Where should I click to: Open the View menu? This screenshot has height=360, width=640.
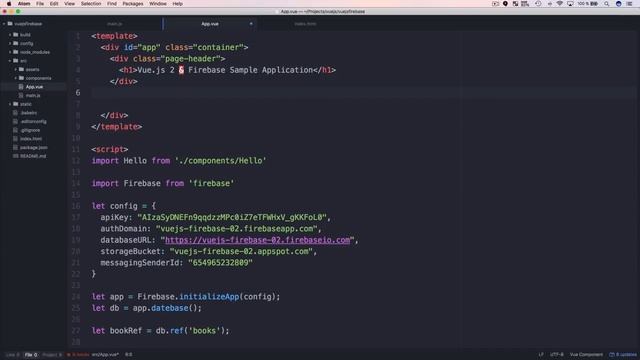[x=69, y=4]
